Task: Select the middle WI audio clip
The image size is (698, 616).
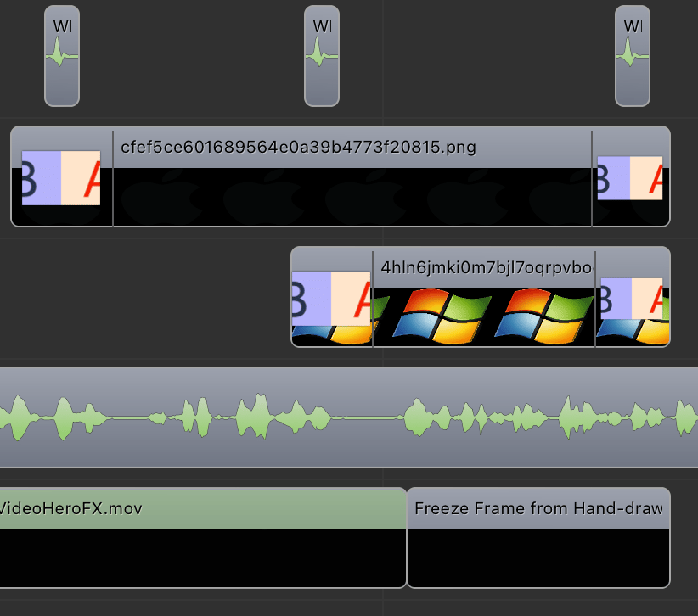Action: [321, 56]
